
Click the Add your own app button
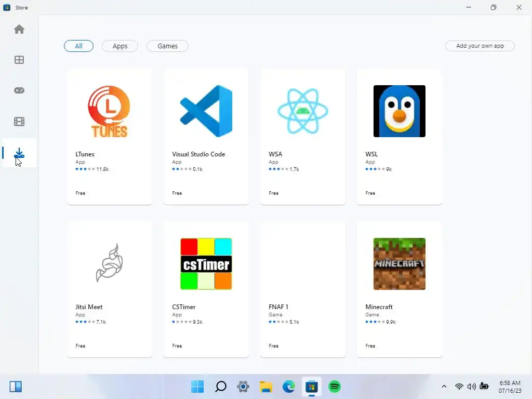click(x=480, y=46)
